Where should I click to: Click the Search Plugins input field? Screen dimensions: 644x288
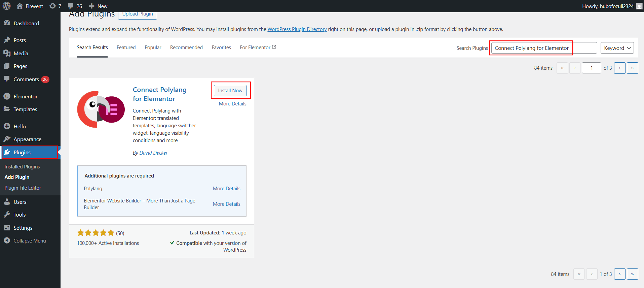[x=544, y=48]
